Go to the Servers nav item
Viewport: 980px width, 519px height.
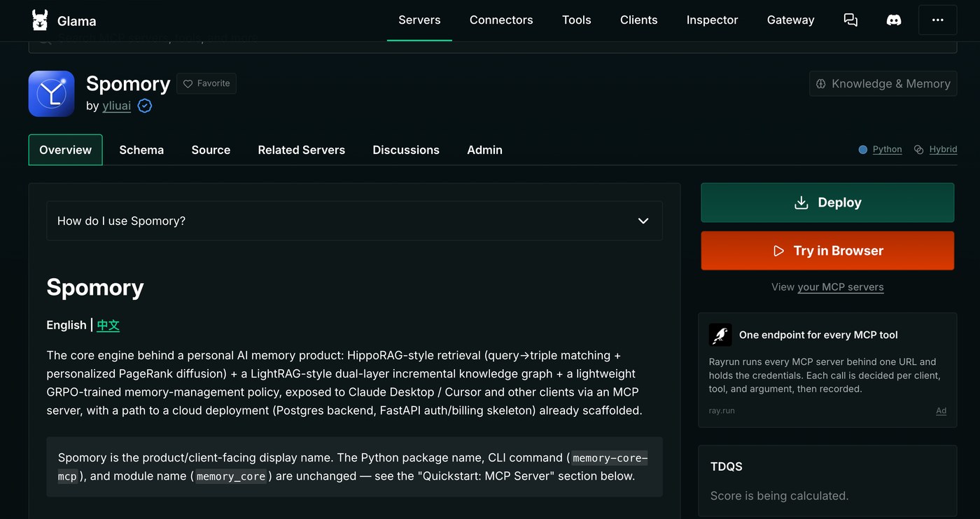[x=419, y=20]
